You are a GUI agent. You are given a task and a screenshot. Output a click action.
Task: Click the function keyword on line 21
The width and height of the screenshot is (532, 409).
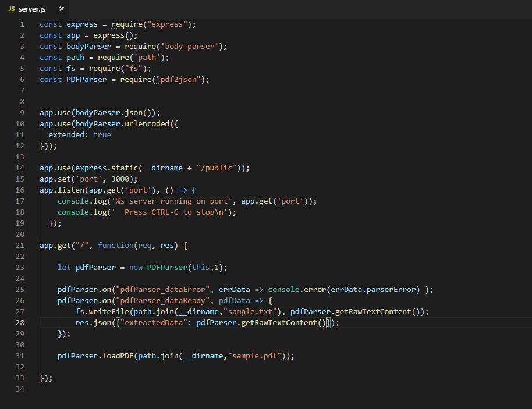click(x=115, y=246)
